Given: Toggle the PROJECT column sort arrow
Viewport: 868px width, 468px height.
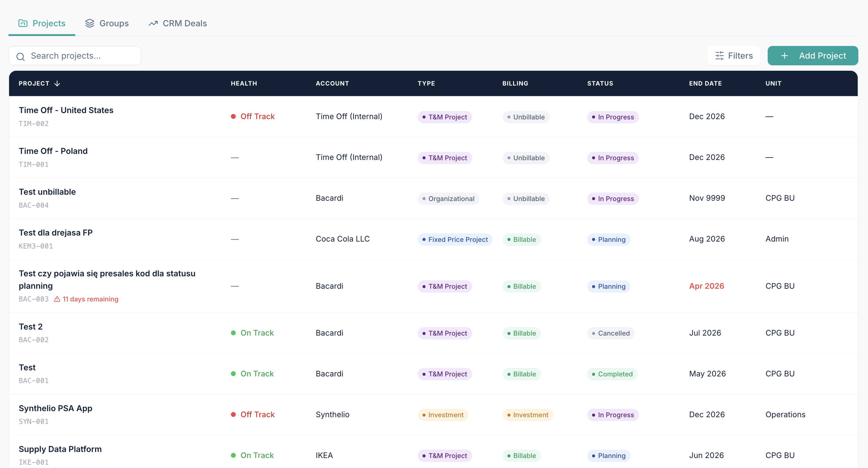Looking at the screenshot, I should coord(57,83).
